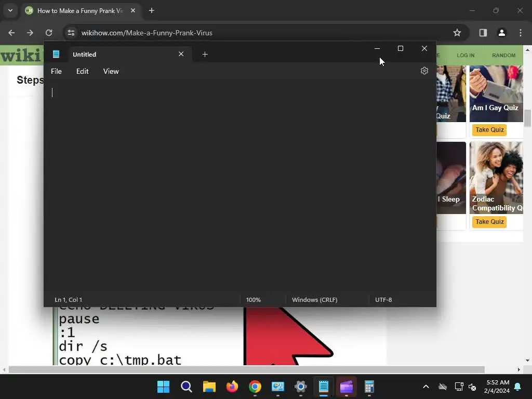
Task: Minimize the Notepad window
Action: tap(377, 48)
